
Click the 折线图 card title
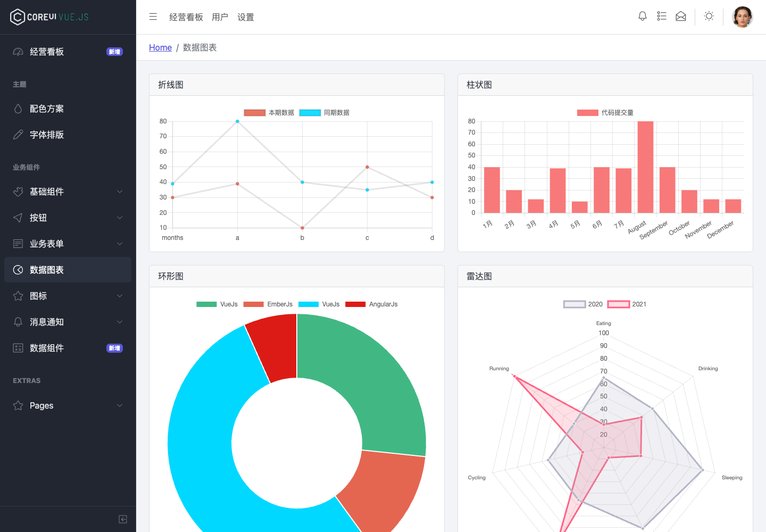click(x=171, y=85)
